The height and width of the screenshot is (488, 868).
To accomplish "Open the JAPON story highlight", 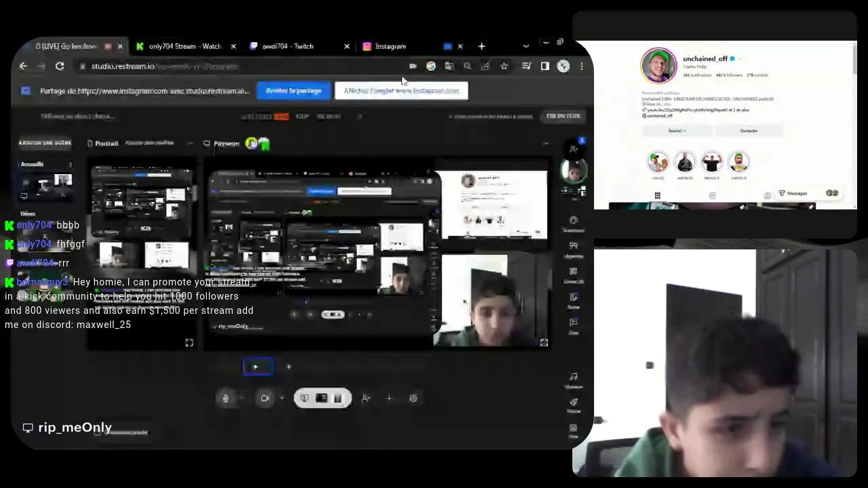I will coord(685,163).
